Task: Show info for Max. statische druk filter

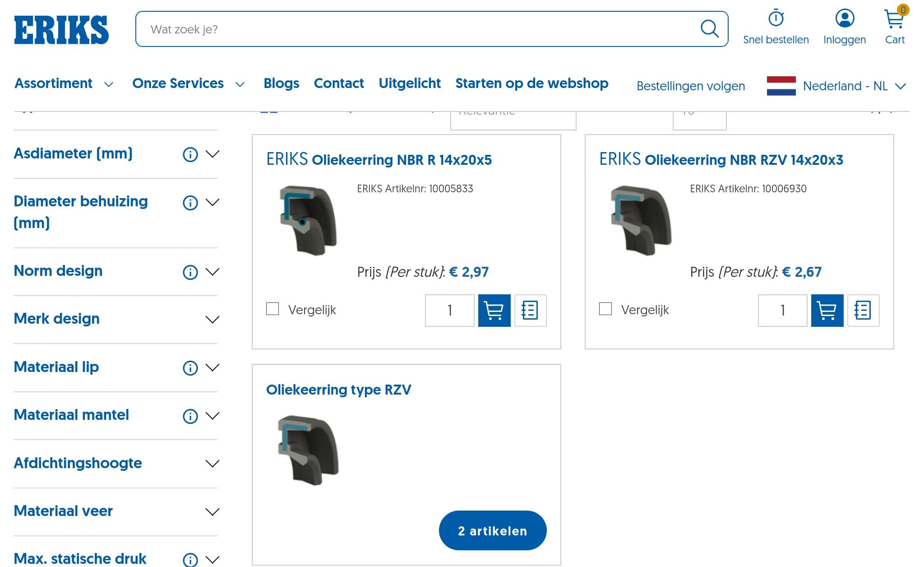Action: 190,560
